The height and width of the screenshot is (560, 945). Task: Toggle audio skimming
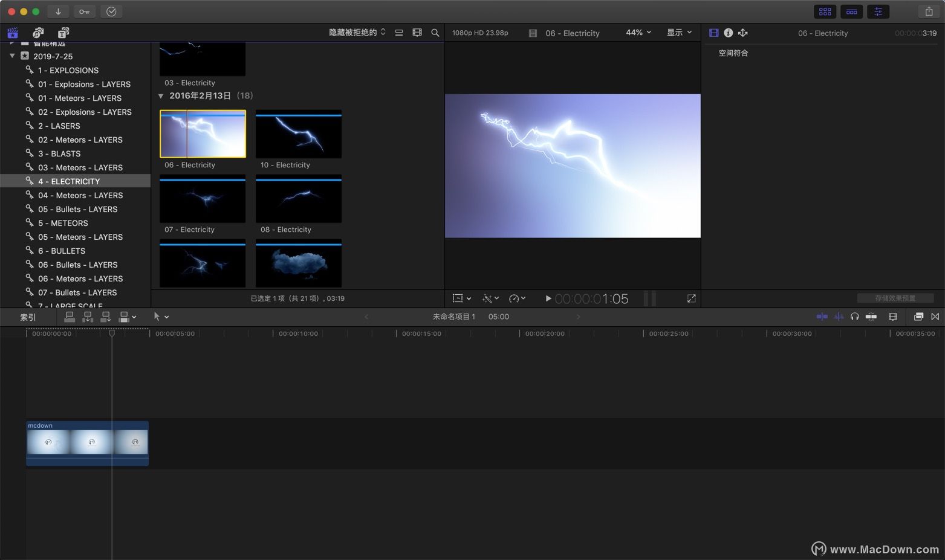point(839,317)
